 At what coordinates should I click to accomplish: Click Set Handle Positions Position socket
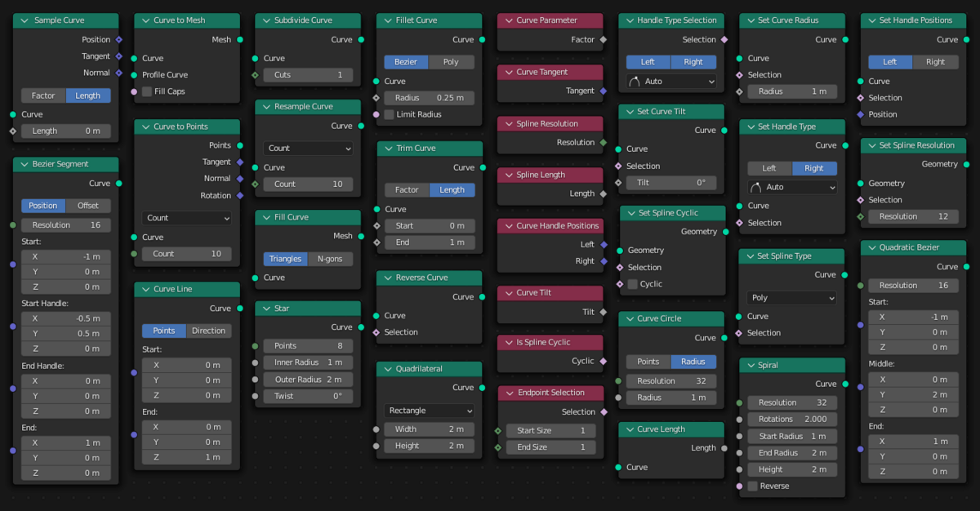[x=860, y=115]
